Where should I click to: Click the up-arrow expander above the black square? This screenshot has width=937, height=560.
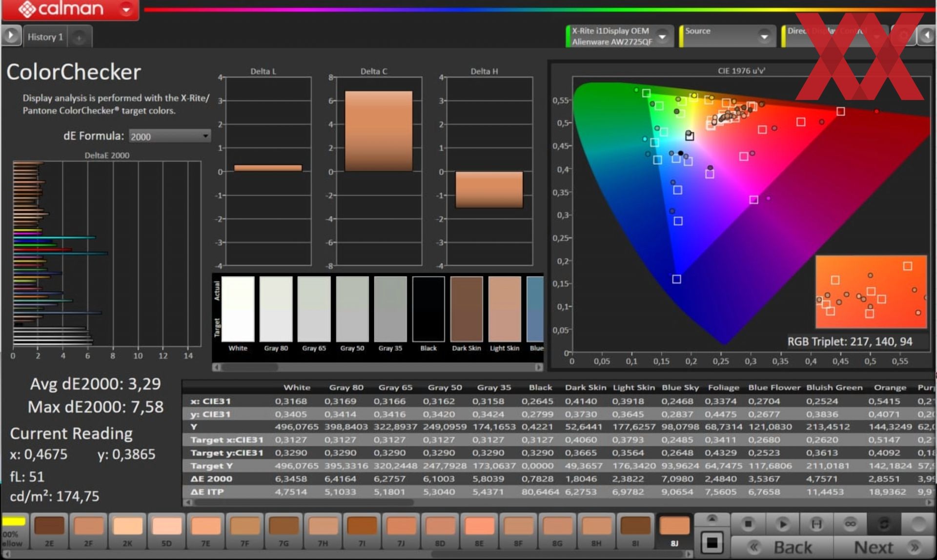coord(712,519)
